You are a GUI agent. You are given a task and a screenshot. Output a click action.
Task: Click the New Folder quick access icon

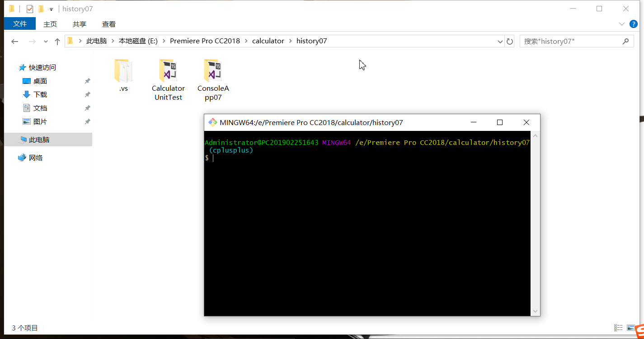click(x=41, y=9)
